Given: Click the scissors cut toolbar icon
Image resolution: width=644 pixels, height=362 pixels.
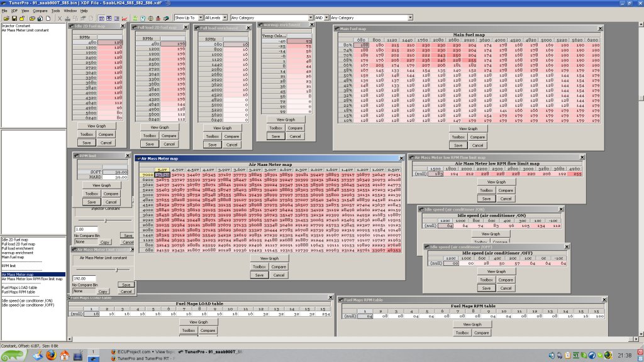Looking at the screenshot, I should point(60,18).
